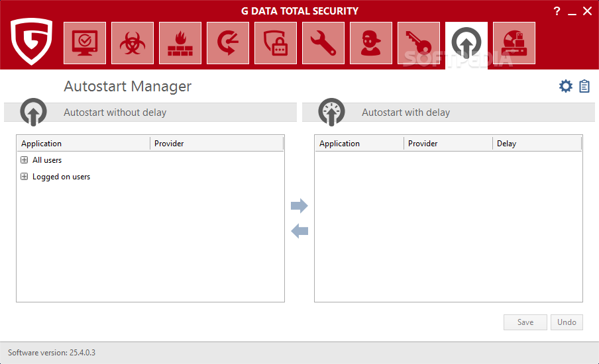Sort left list by Provider column
The height and width of the screenshot is (364, 599).
coord(217,144)
